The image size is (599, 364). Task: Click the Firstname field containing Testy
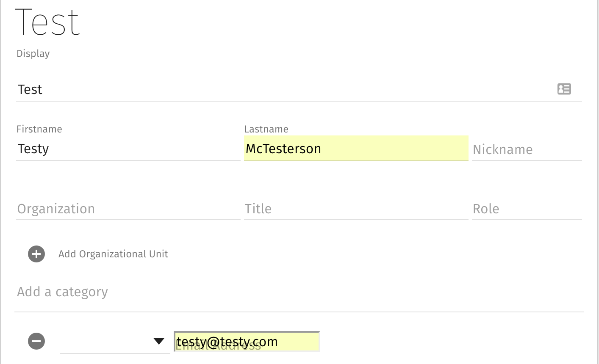tap(127, 149)
